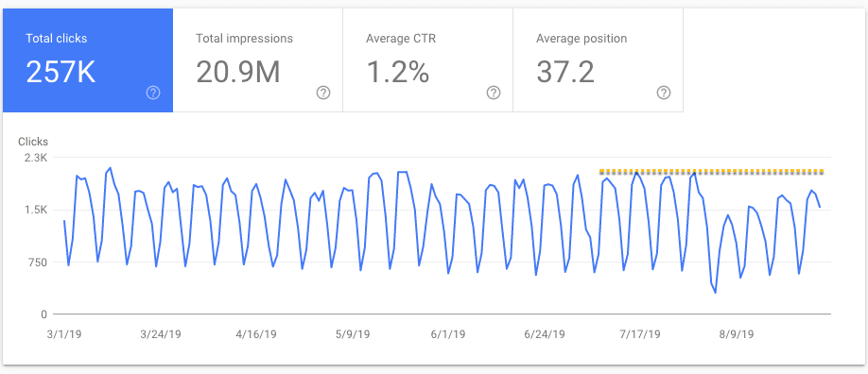Image resolution: width=868 pixels, height=374 pixels.
Task: Toggle the Total clicks metric card
Action: (88, 60)
